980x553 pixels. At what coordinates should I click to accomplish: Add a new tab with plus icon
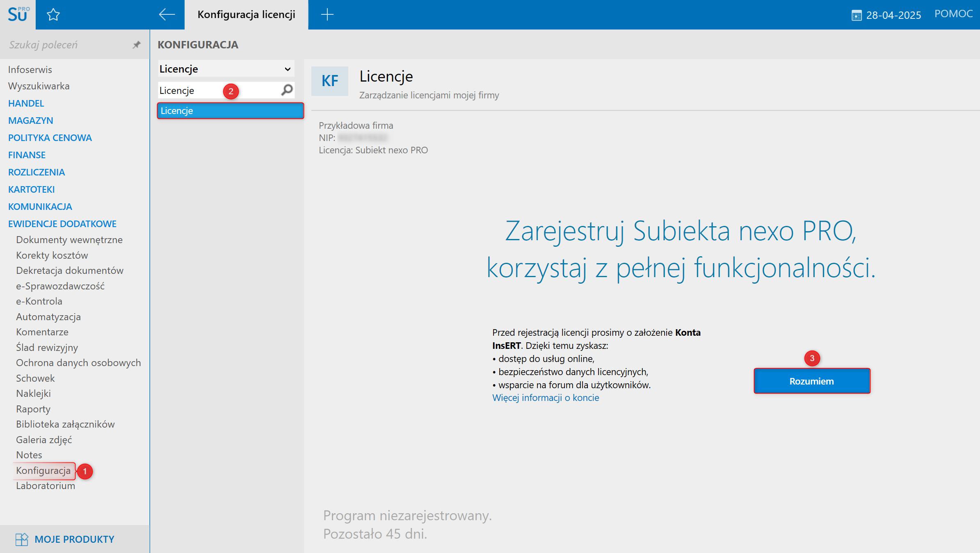click(327, 15)
